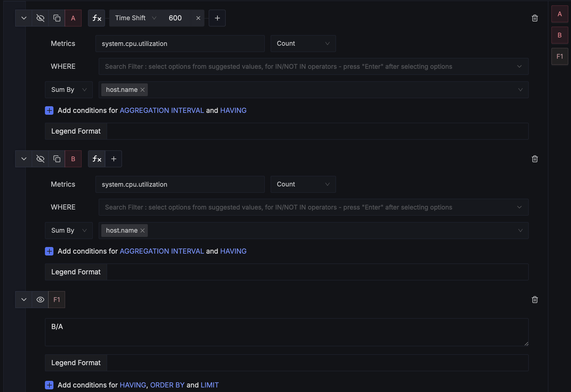Open the Count aggregation dropdown for query A
The height and width of the screenshot is (392, 571).
click(x=303, y=44)
